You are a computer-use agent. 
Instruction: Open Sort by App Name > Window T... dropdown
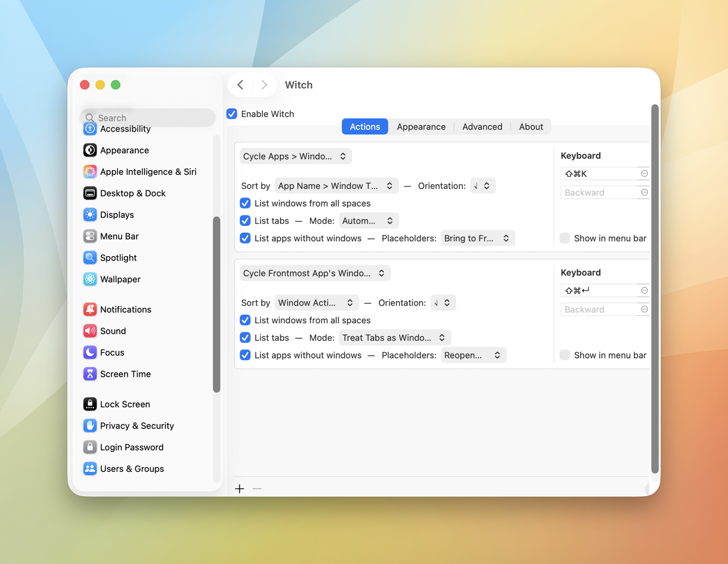point(337,186)
